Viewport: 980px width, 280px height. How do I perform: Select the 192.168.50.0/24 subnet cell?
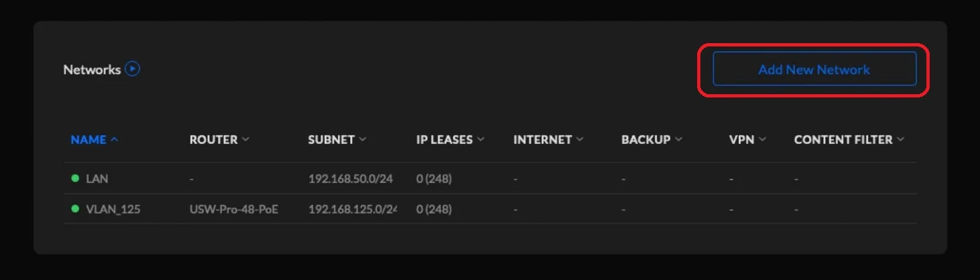tap(350, 179)
